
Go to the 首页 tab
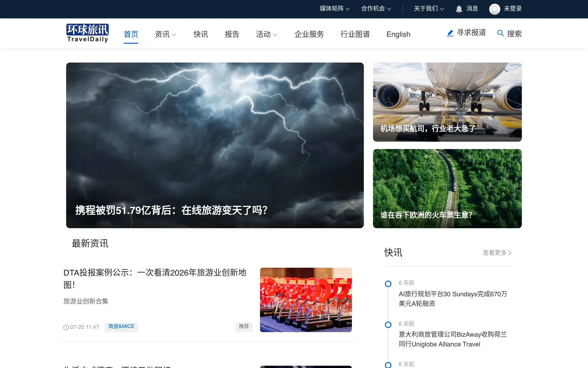coord(131,34)
